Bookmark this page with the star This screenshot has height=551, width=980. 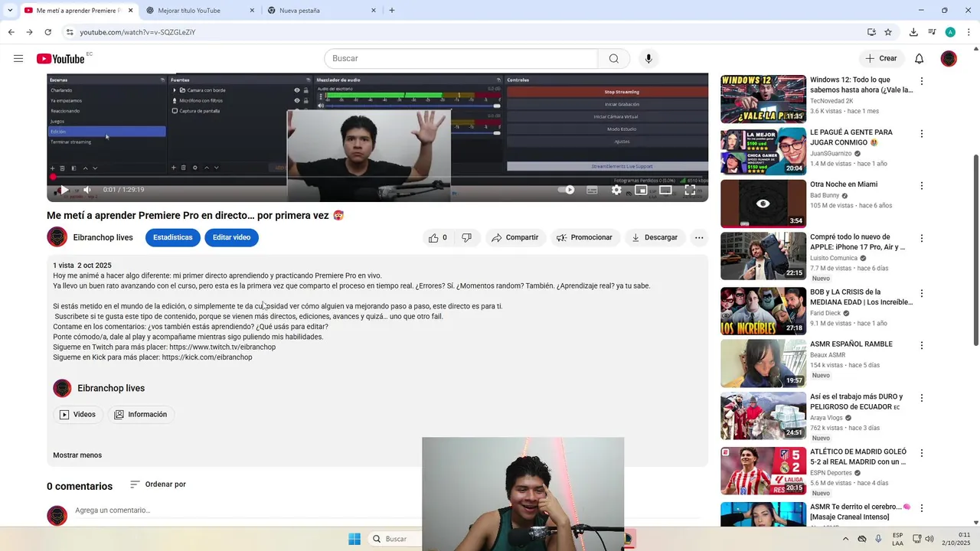pos(888,32)
